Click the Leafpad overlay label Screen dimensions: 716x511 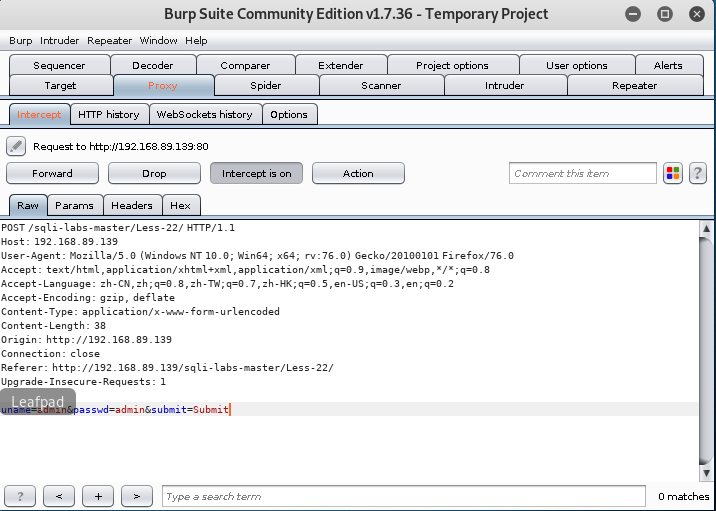[x=37, y=402]
